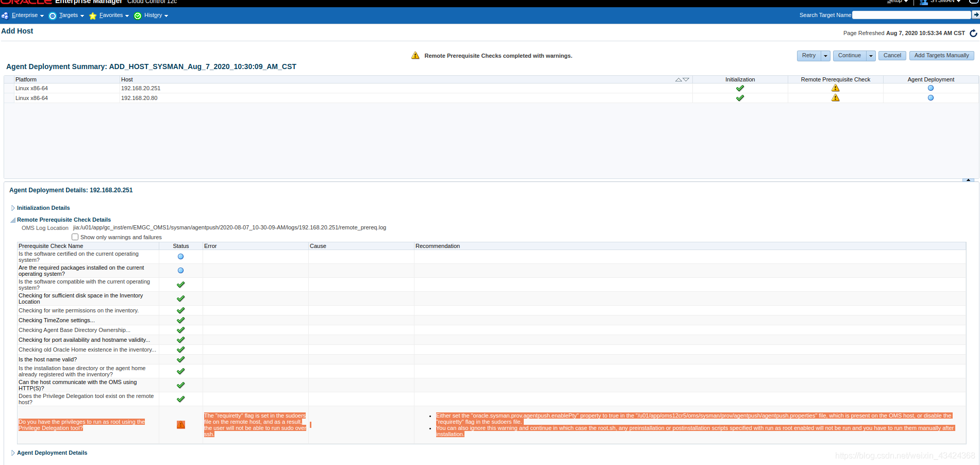Viewport: 980px width, 465px height.
Task: Click status icon for software certified check
Action: (180, 257)
